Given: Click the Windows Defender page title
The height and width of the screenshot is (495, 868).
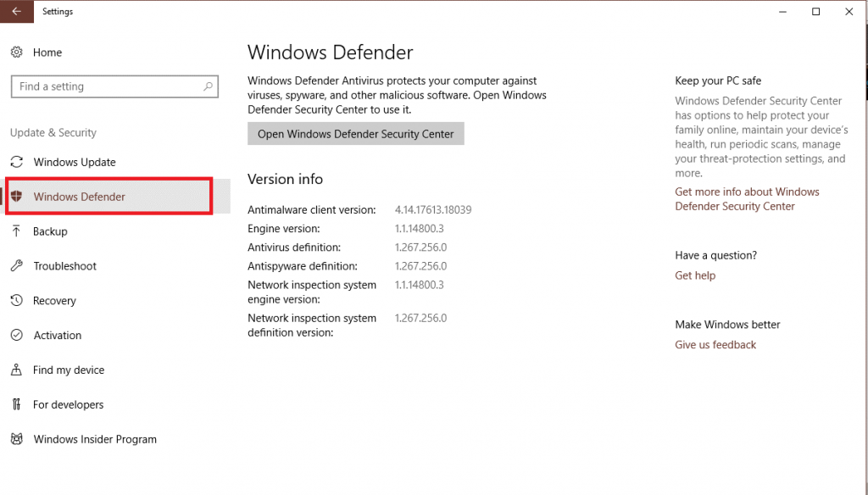Looking at the screenshot, I should click(331, 52).
